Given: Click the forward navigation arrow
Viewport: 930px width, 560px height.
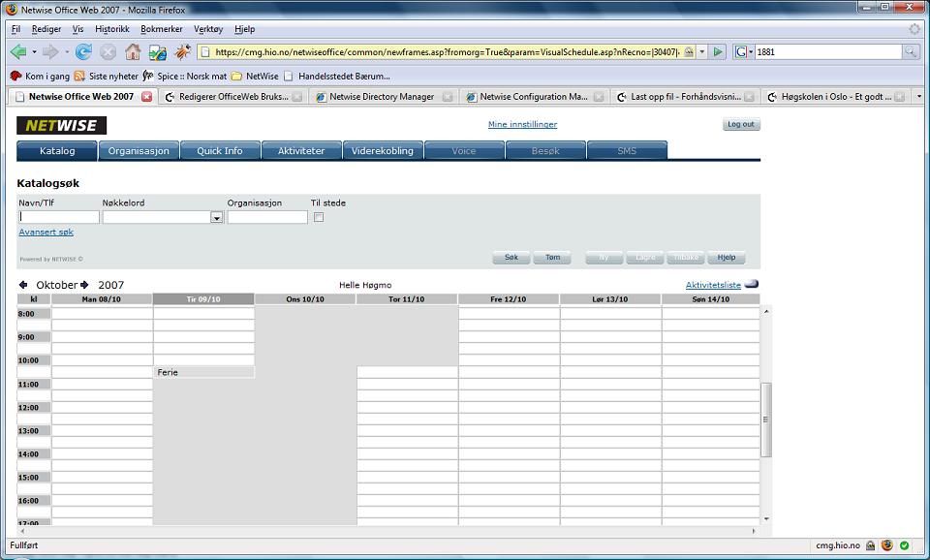Looking at the screenshot, I should point(50,52).
